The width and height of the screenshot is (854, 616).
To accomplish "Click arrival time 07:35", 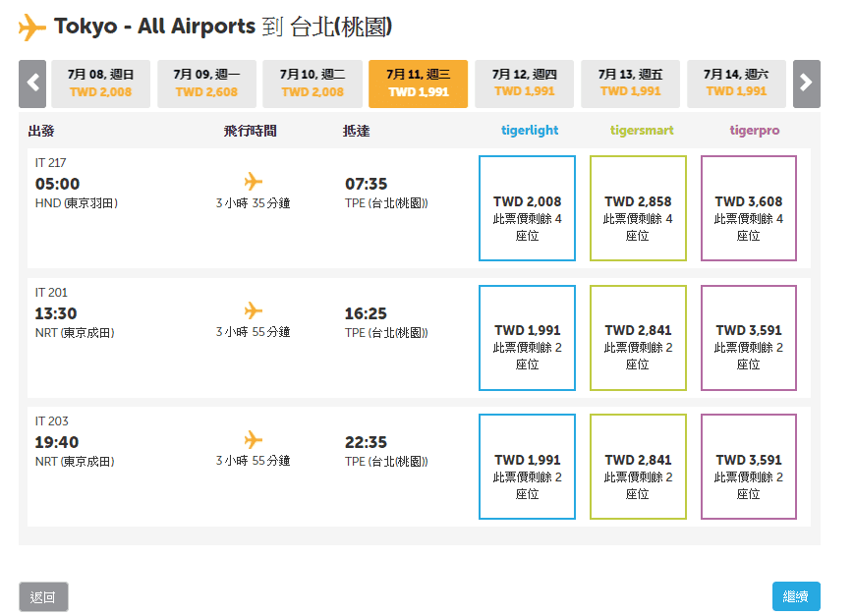I will point(366,184).
